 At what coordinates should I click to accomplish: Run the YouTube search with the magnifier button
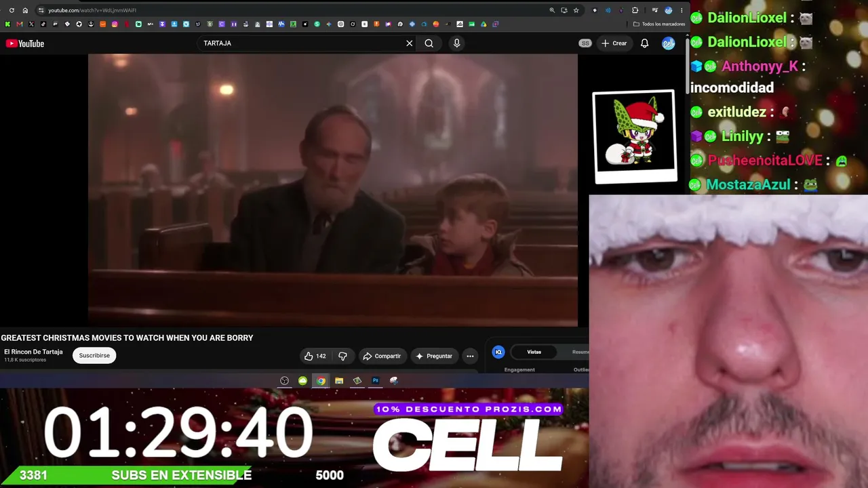coord(429,43)
